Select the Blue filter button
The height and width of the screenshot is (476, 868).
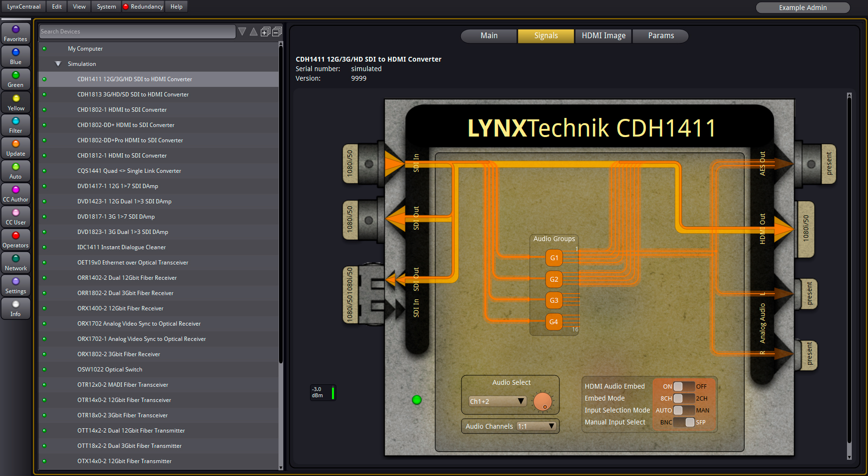tap(16, 56)
